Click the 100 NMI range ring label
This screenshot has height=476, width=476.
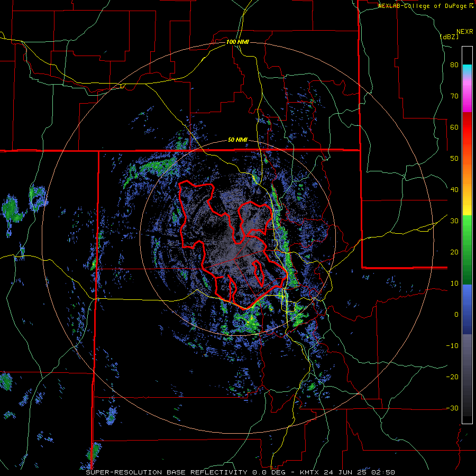237,42
